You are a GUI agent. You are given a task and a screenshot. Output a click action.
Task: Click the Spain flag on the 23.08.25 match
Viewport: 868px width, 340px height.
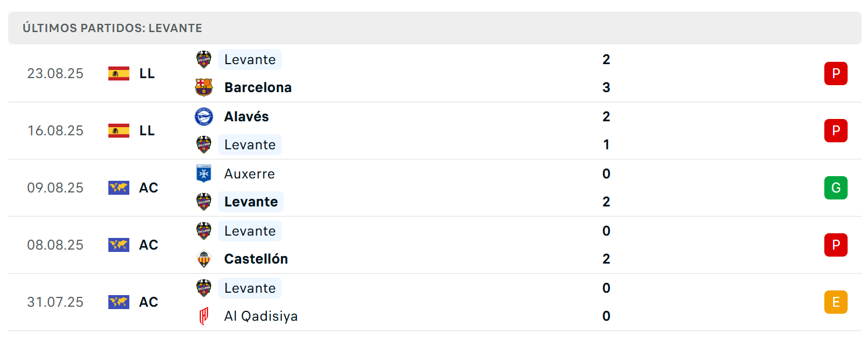pos(119,73)
